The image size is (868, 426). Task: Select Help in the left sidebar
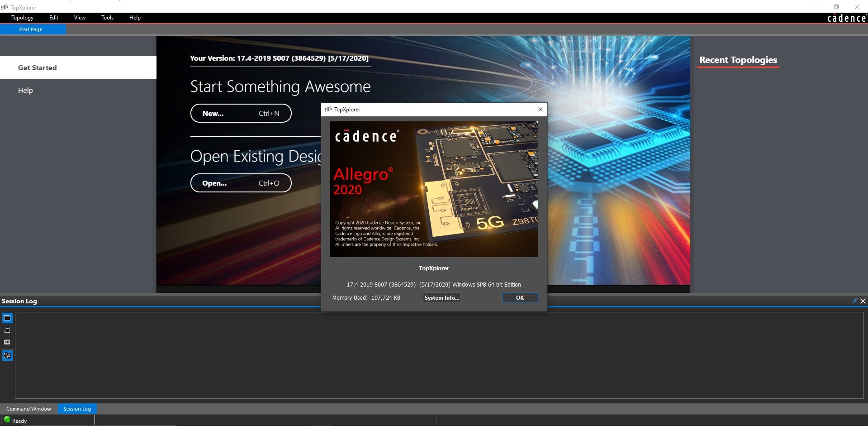point(25,90)
